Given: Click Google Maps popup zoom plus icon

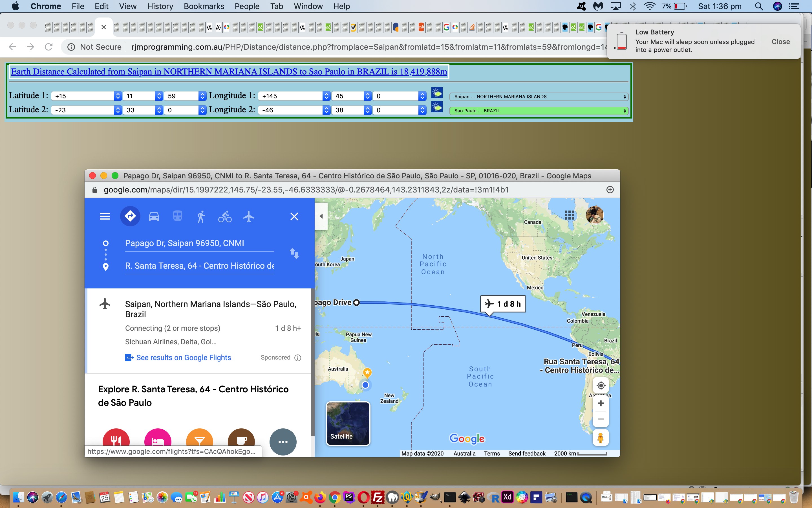Looking at the screenshot, I should [x=610, y=190].
